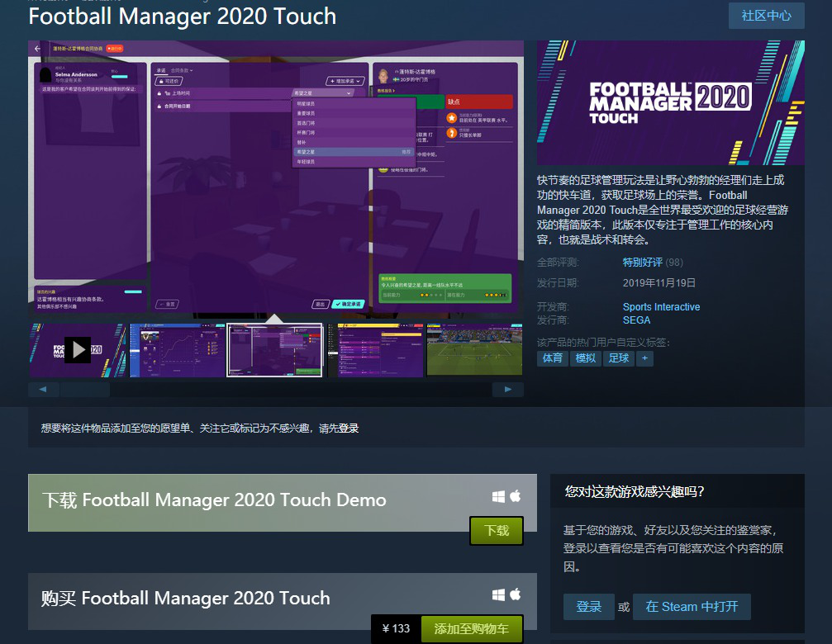Click the 在 Steam 中打开 button
This screenshot has height=644, width=832.
(x=692, y=607)
